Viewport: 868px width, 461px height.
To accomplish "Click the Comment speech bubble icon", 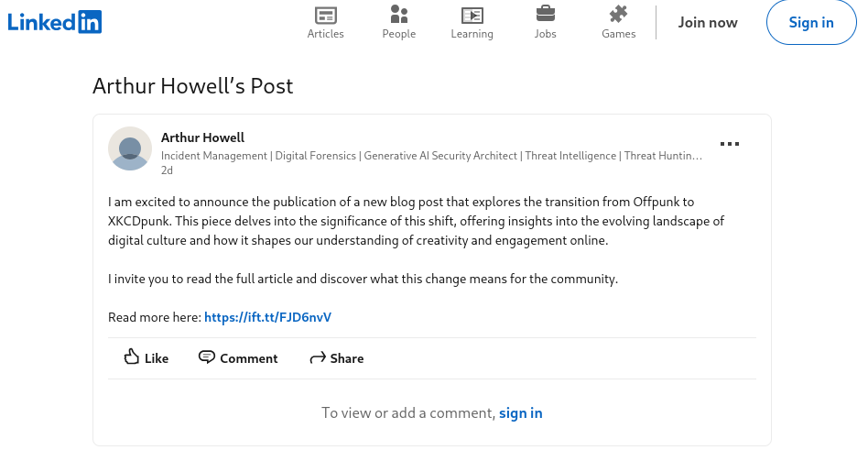I will (x=207, y=357).
